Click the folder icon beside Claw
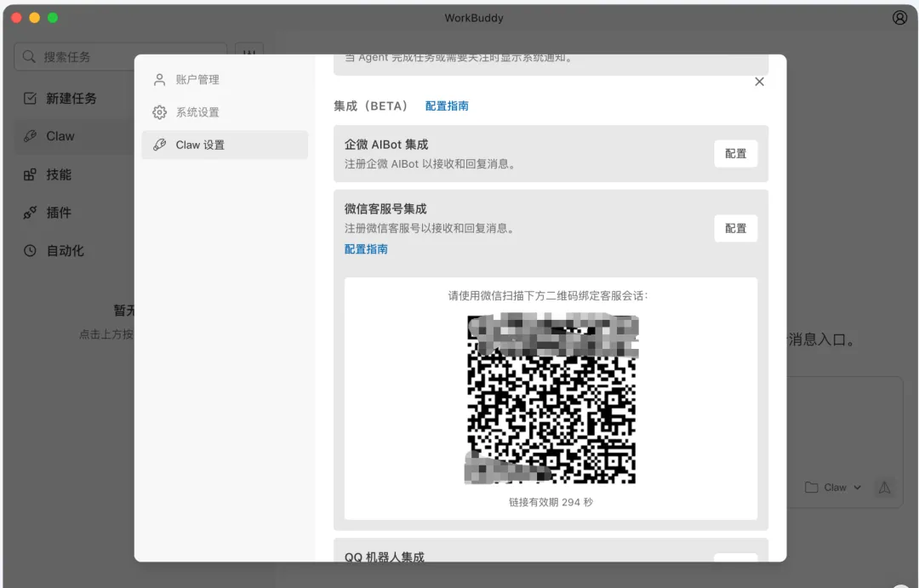 tap(811, 488)
